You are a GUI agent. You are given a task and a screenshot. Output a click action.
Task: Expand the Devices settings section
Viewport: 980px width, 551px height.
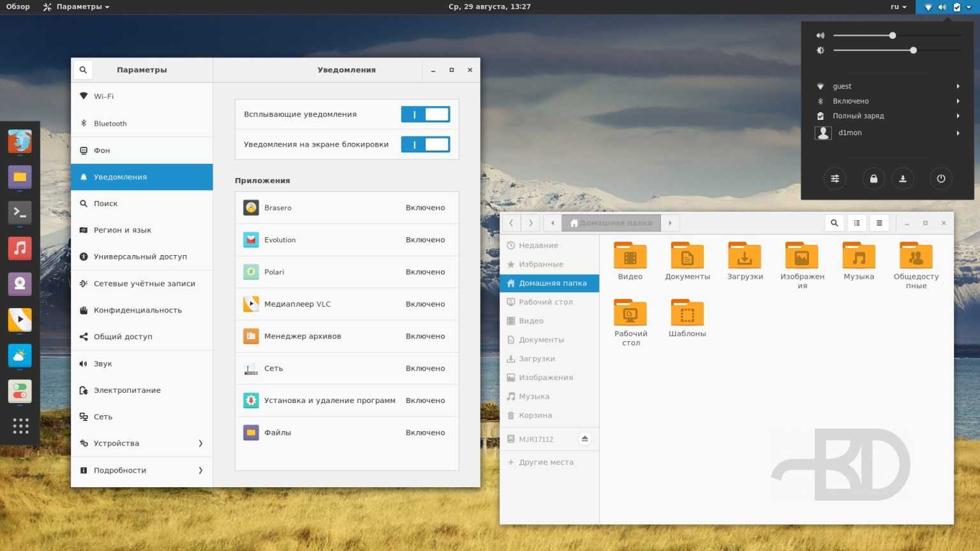coord(142,443)
